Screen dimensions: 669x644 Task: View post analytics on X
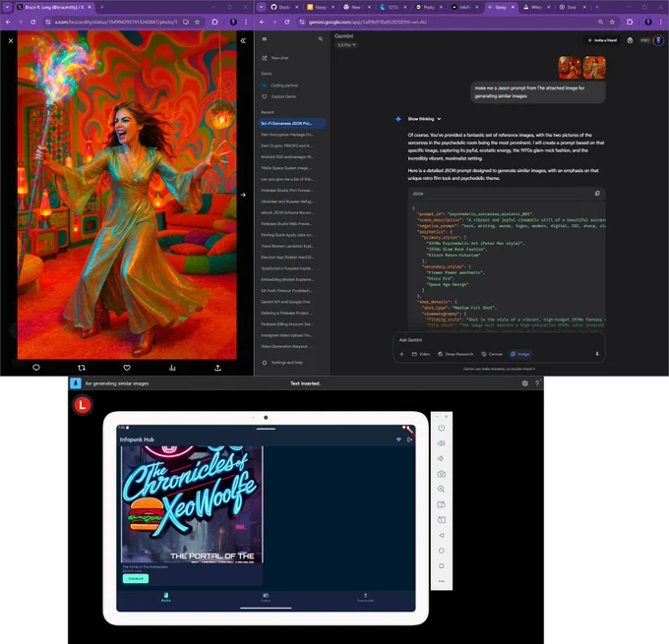pos(172,367)
